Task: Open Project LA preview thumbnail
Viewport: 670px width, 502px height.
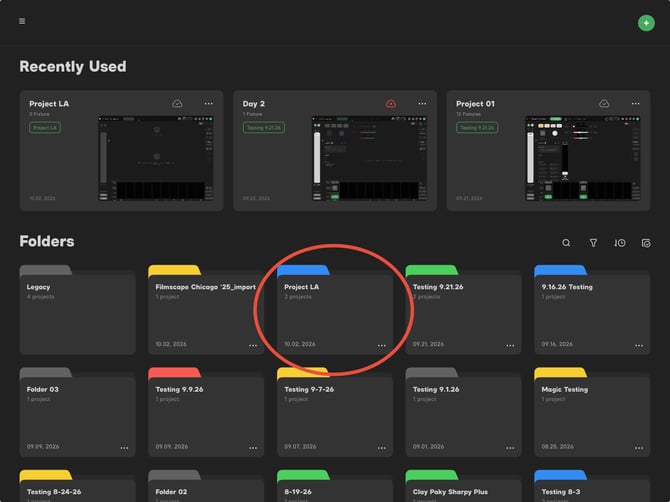Action: pyautogui.click(x=156, y=158)
